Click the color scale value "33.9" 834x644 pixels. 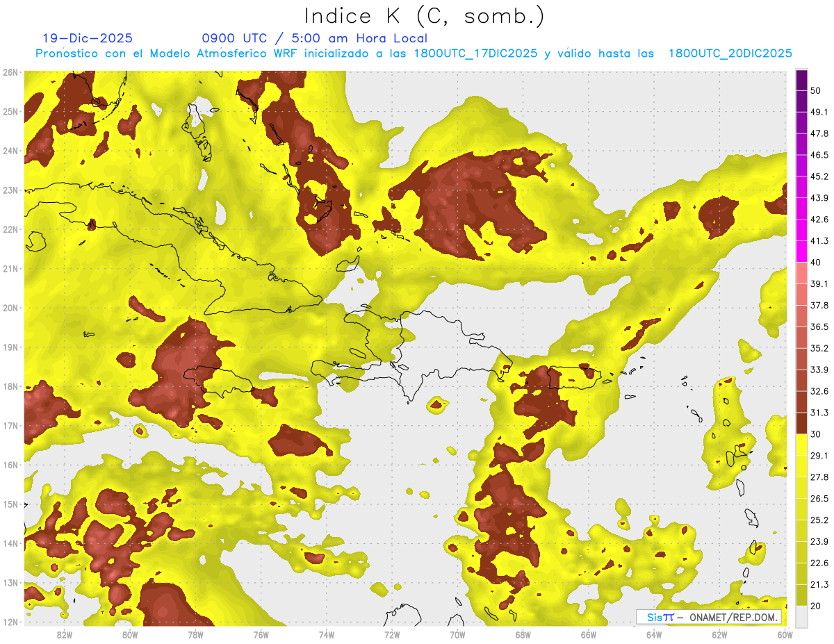[x=819, y=370]
